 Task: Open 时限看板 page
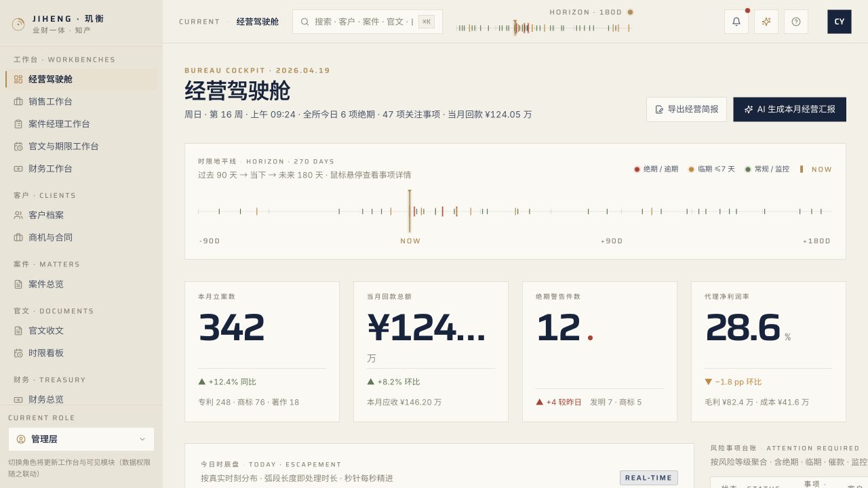[x=81, y=353]
